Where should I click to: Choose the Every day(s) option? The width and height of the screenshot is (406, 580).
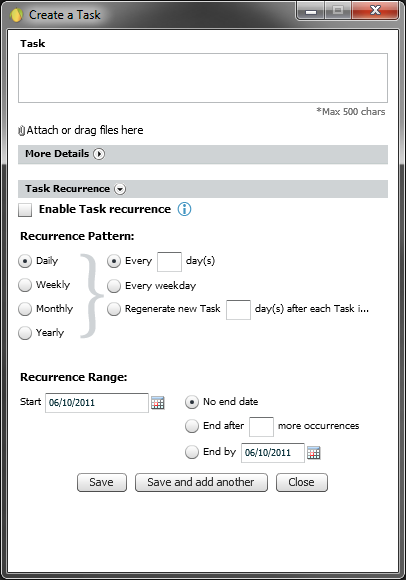114,261
